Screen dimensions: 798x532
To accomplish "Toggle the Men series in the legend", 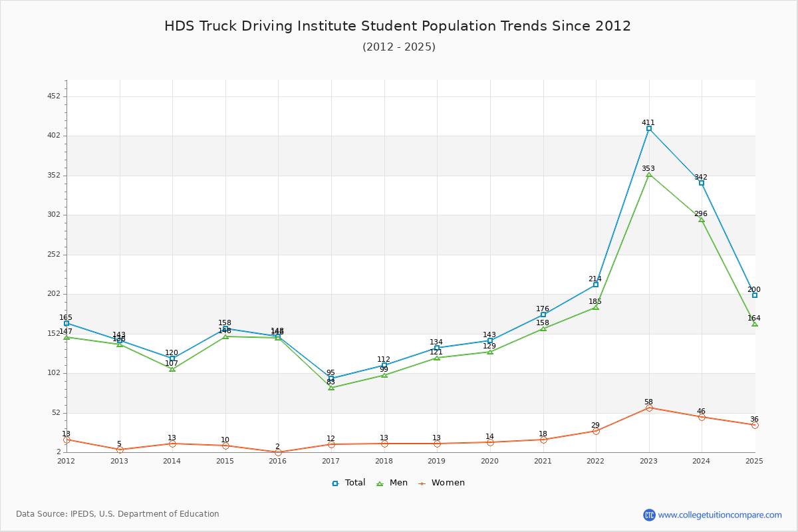I will (x=392, y=483).
